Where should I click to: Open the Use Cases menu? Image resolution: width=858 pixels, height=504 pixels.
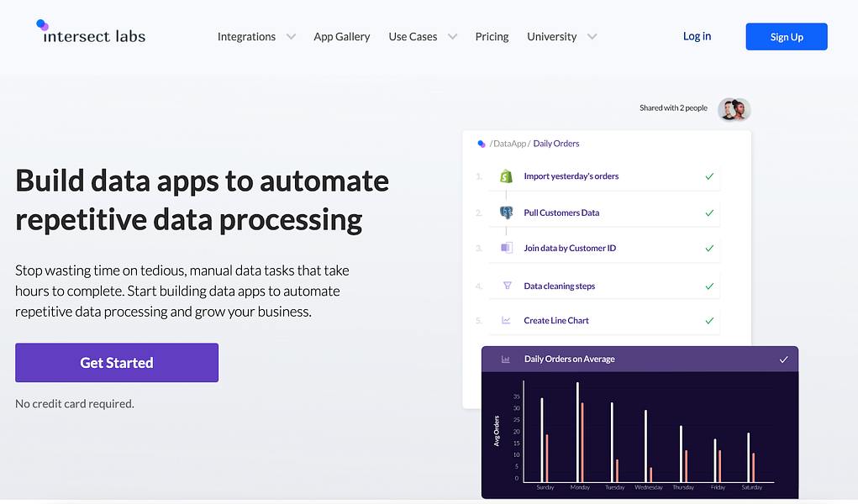[x=413, y=37]
